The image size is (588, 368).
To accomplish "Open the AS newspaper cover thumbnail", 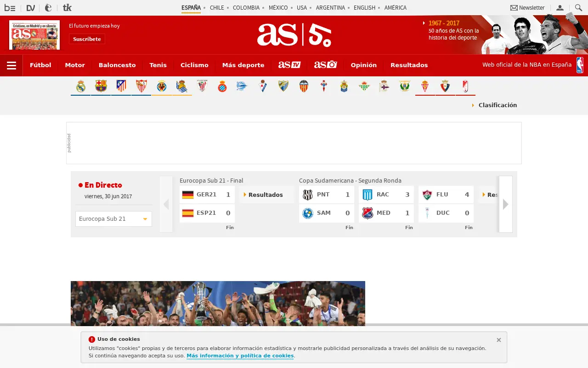I will click(x=34, y=35).
